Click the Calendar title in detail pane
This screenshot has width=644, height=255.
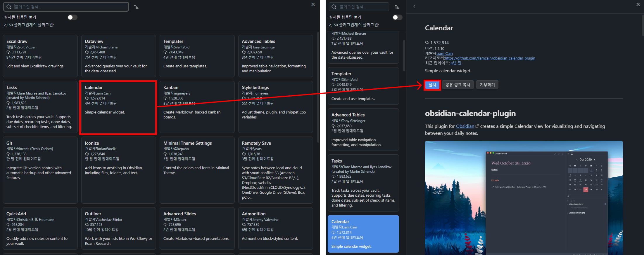click(439, 28)
